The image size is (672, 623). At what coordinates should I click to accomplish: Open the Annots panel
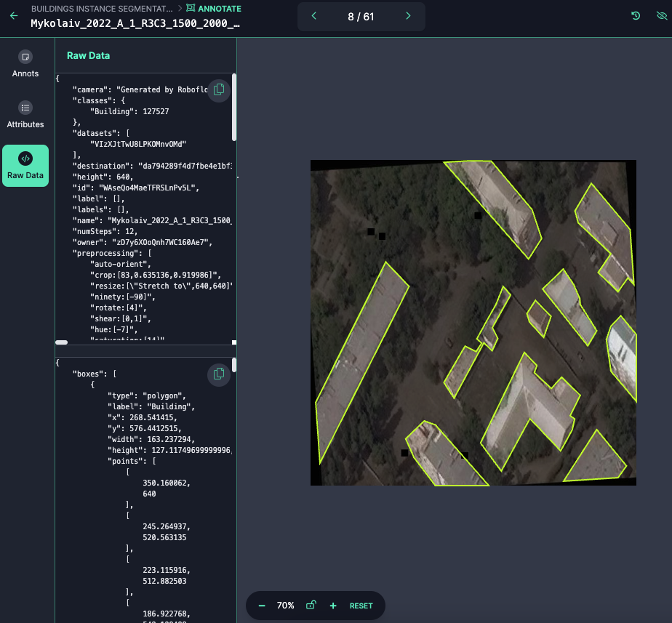tap(25, 64)
